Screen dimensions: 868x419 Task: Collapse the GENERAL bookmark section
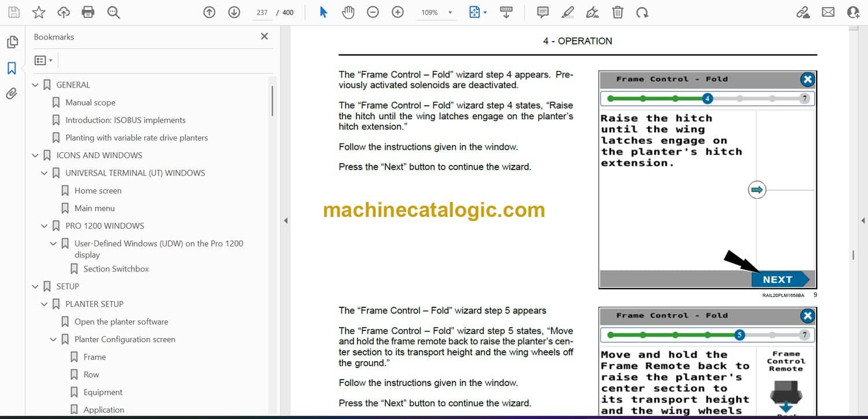pos(35,85)
